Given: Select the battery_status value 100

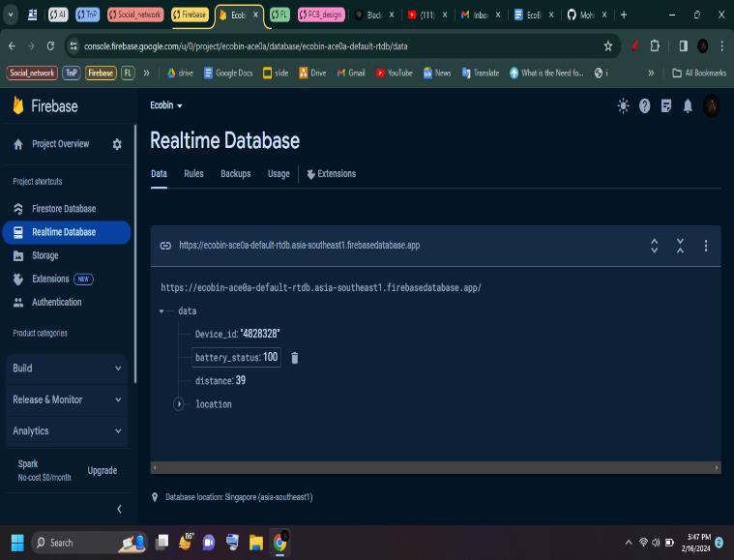Looking at the screenshot, I should click(270, 357).
